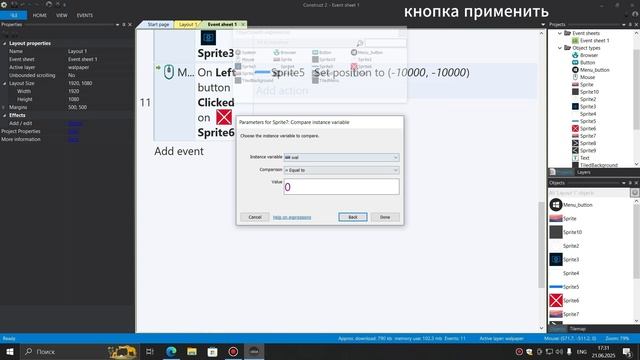640x360 pixels.
Task: Switch to the Layout 1 tab
Action: coord(188,24)
